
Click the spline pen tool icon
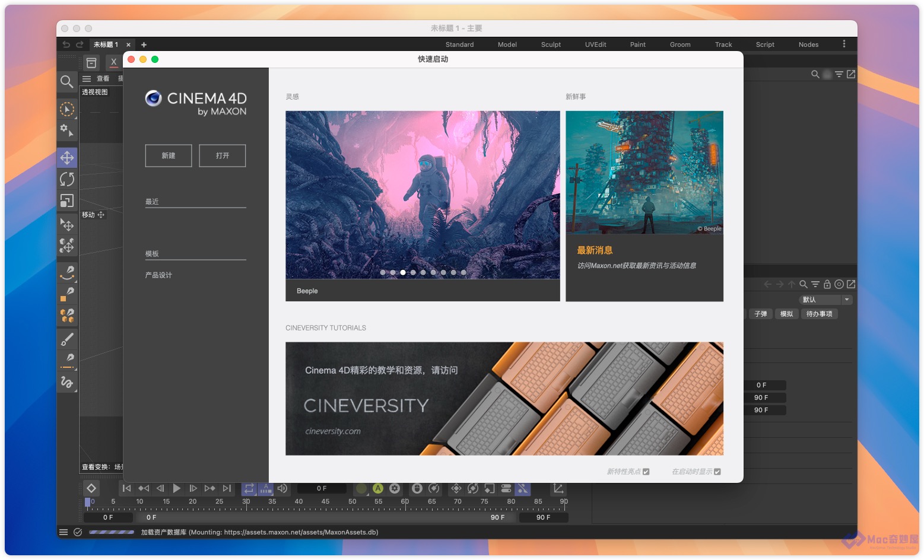click(x=67, y=272)
